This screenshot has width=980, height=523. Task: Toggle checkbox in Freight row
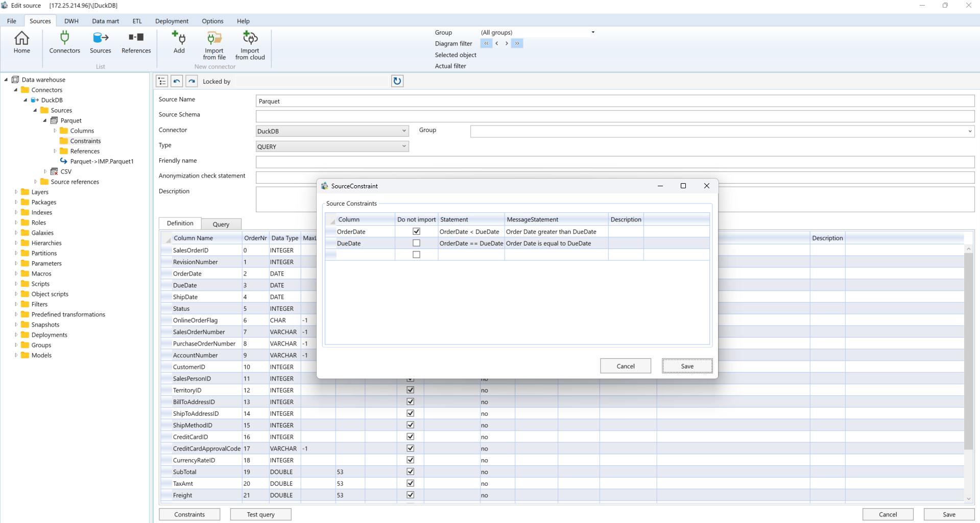tap(410, 495)
